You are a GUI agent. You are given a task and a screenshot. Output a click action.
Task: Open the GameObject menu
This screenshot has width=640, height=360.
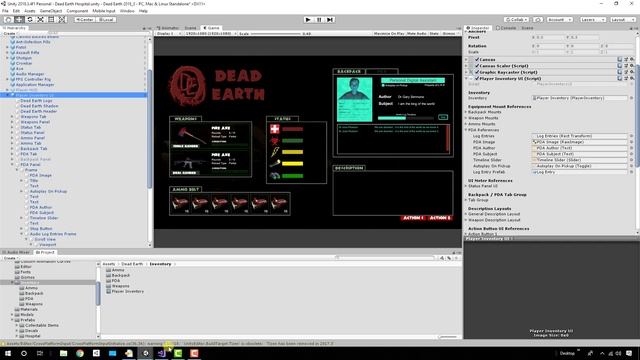pos(51,11)
